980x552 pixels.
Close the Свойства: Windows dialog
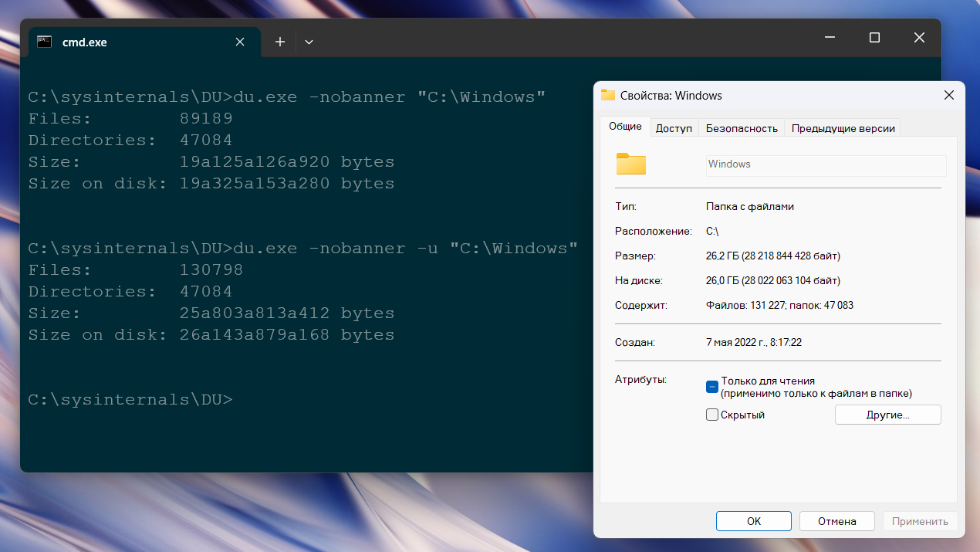coord(949,96)
